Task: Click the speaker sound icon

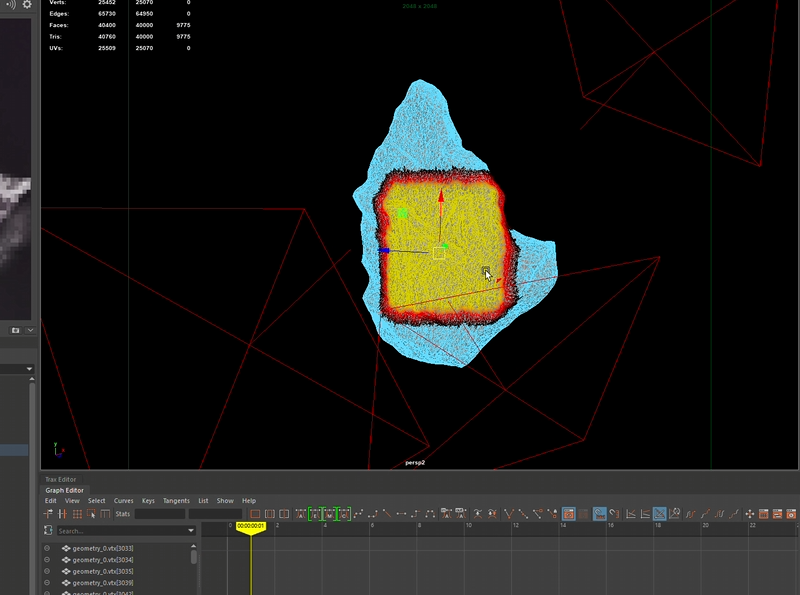Action: (11, 4)
